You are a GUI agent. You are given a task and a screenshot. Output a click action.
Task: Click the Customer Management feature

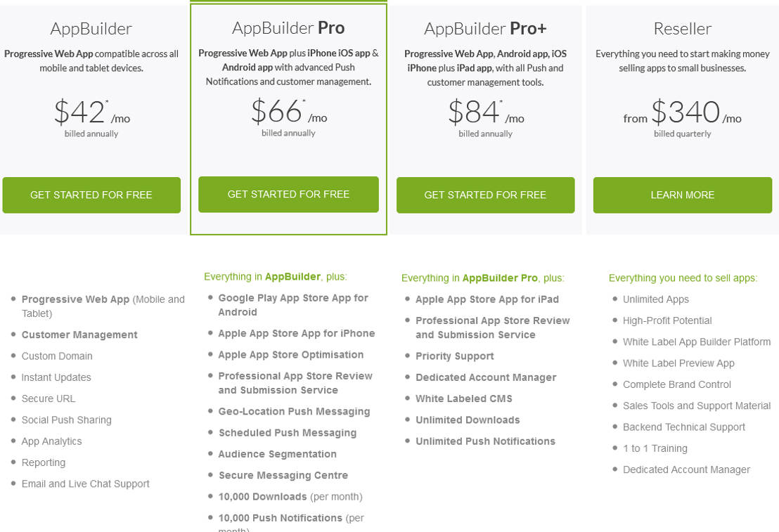tap(79, 335)
